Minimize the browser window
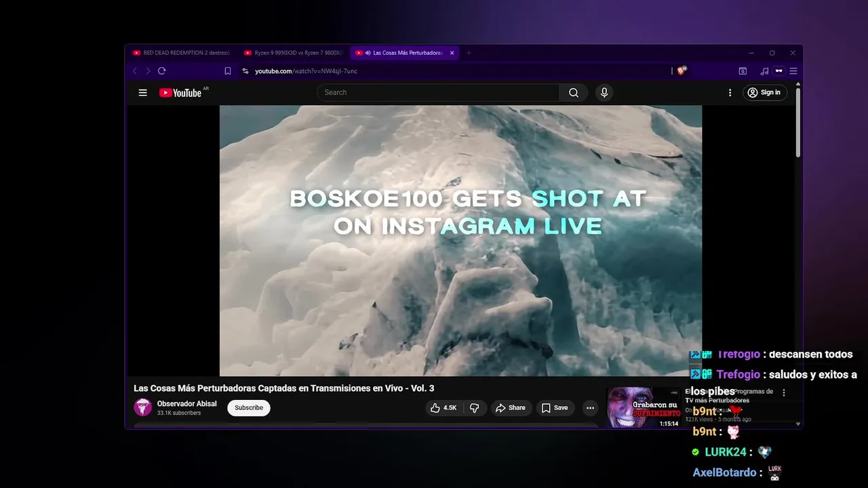The image size is (868, 488). (x=751, y=53)
